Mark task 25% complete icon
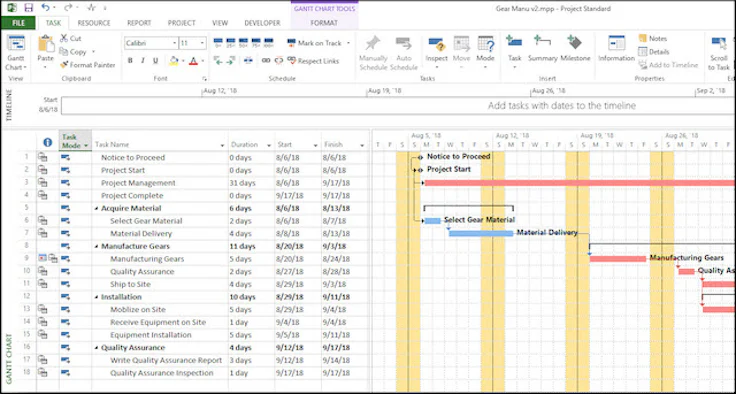736x394 pixels. coord(230,43)
